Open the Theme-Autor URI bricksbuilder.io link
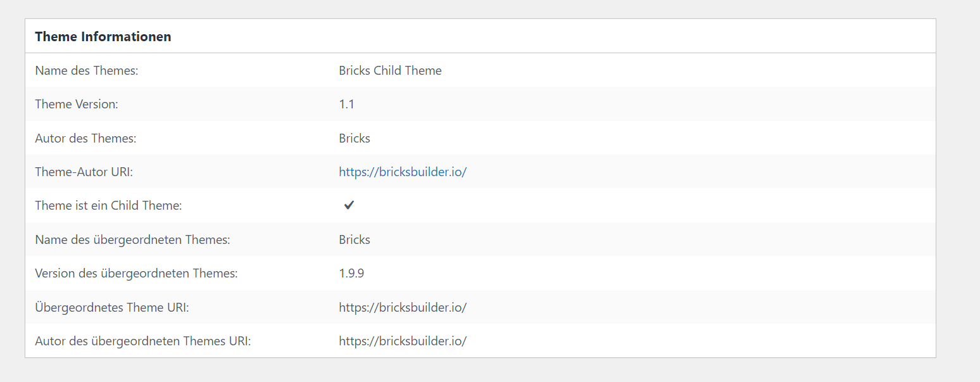 tap(403, 172)
